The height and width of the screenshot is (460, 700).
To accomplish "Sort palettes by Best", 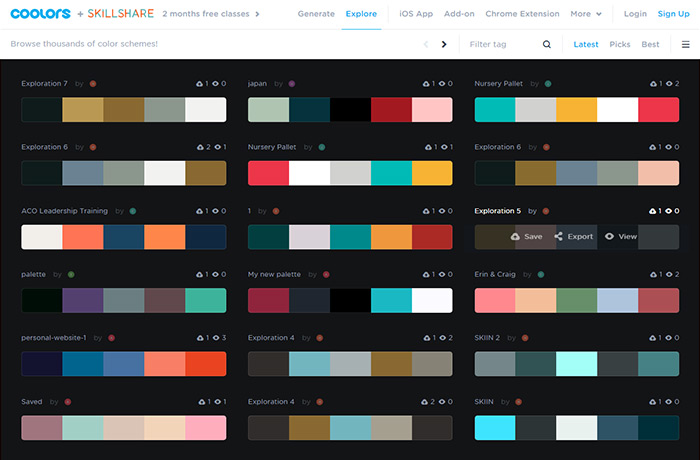I will tap(650, 44).
